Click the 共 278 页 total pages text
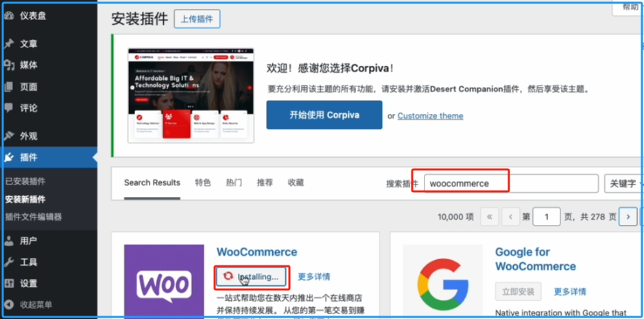 point(599,217)
